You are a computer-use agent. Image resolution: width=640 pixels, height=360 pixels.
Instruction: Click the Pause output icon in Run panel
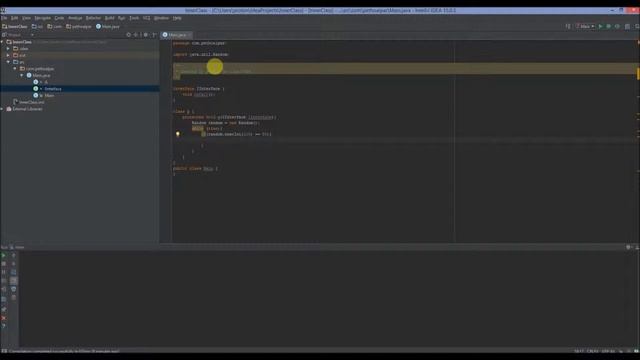pos(4,272)
